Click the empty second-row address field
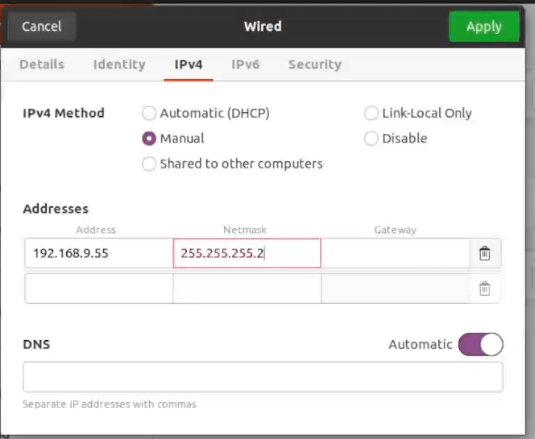535x439 pixels. pos(99,289)
